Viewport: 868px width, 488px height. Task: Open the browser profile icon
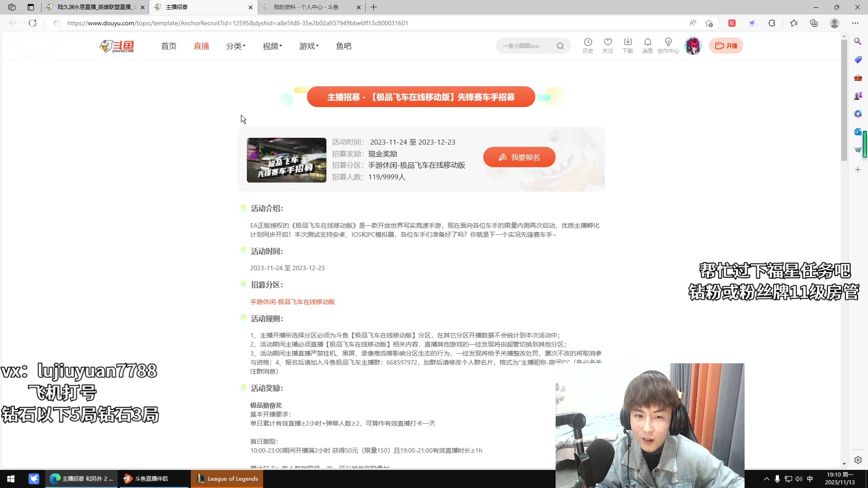click(835, 23)
